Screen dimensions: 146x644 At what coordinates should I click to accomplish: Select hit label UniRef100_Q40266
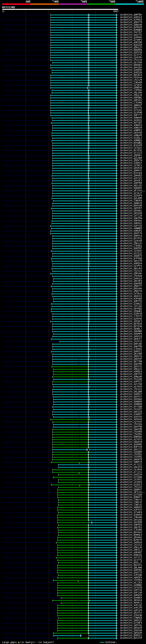click(131, 520)
